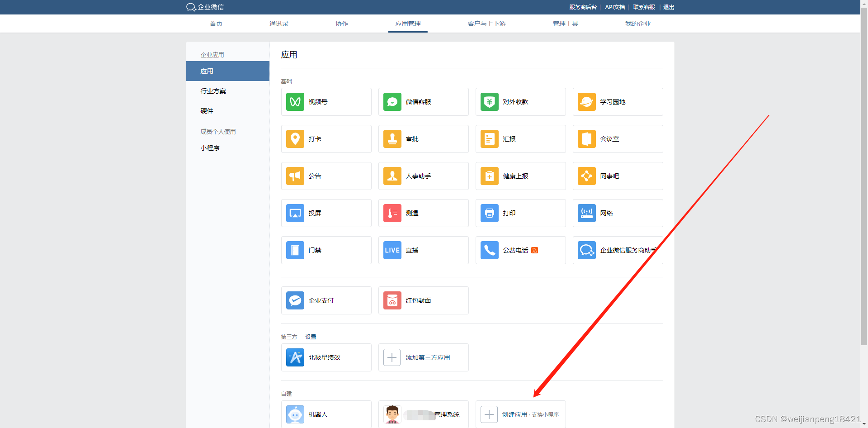Open the 直播 LIVE icon
Screen dimensions: 868x428
click(392, 250)
